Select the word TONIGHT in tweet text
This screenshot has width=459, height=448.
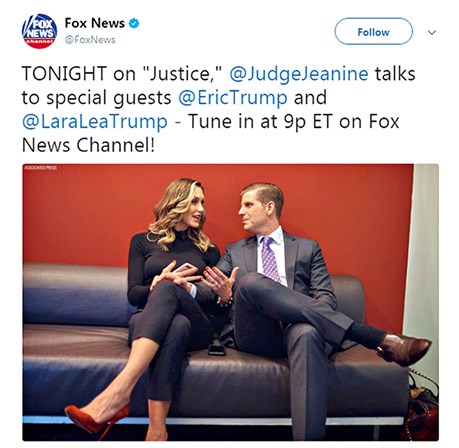(x=64, y=74)
